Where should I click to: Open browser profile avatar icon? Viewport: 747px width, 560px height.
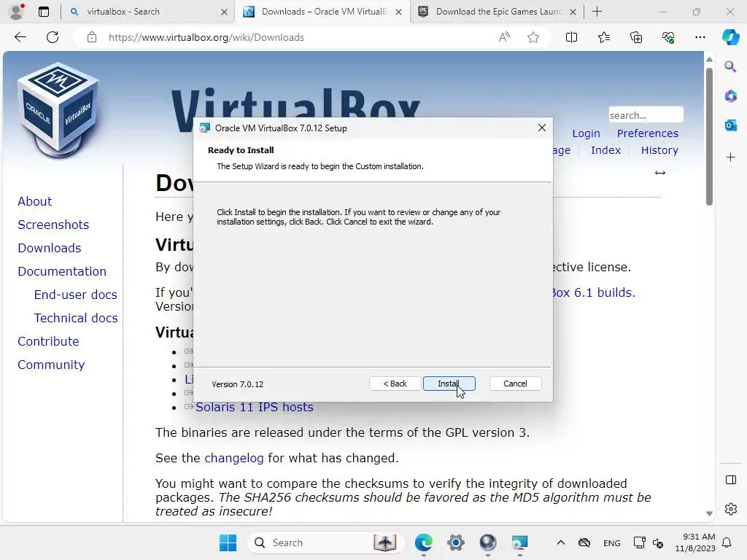[18, 12]
